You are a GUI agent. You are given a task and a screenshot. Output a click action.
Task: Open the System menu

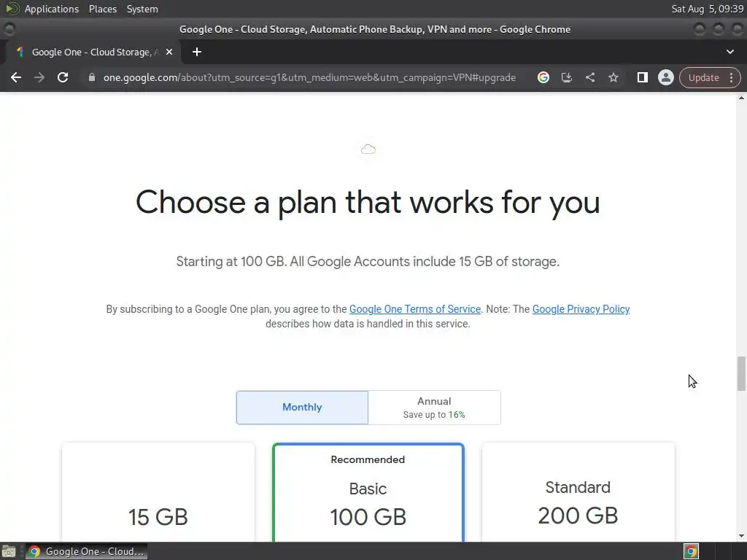tap(142, 9)
